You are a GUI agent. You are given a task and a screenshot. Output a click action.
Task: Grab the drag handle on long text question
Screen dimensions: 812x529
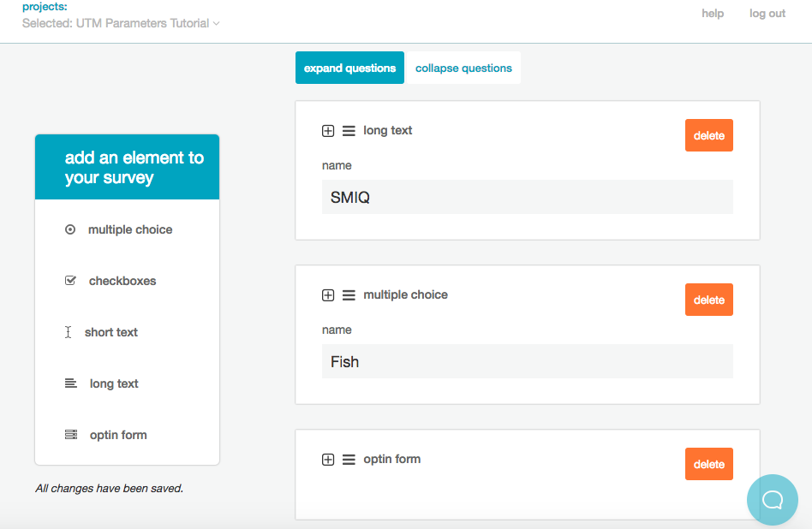(x=349, y=131)
